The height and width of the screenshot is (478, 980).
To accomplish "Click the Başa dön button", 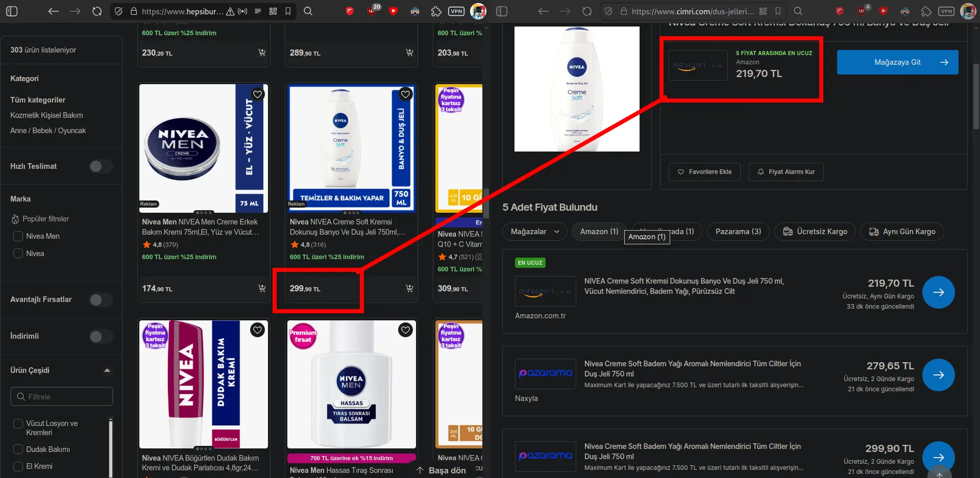I will click(x=442, y=470).
